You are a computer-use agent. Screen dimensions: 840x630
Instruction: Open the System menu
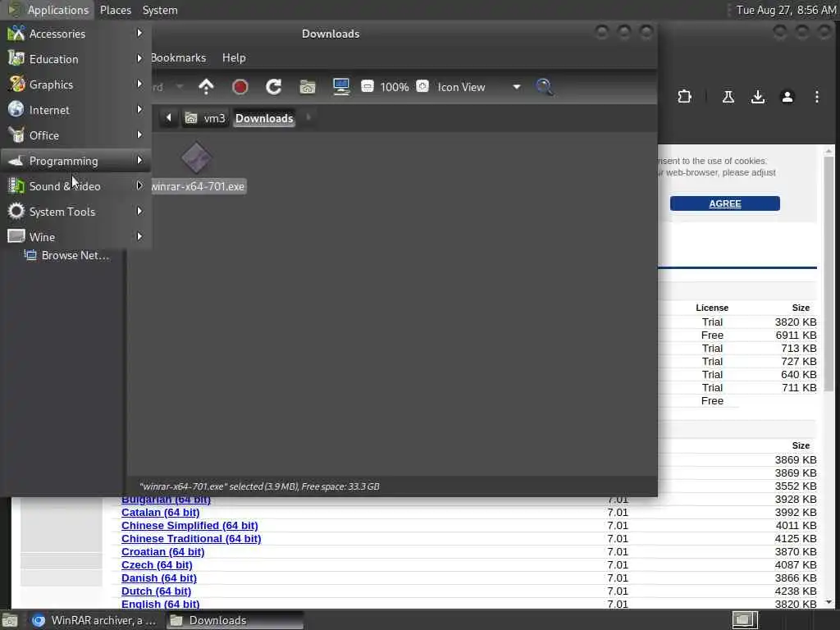pyautogui.click(x=160, y=10)
